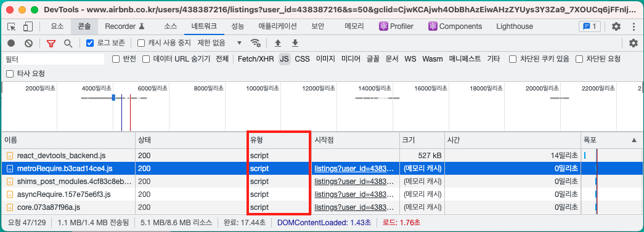The image size is (644, 232).
Task: Open 애플리케이션 tab
Action: coord(277,26)
